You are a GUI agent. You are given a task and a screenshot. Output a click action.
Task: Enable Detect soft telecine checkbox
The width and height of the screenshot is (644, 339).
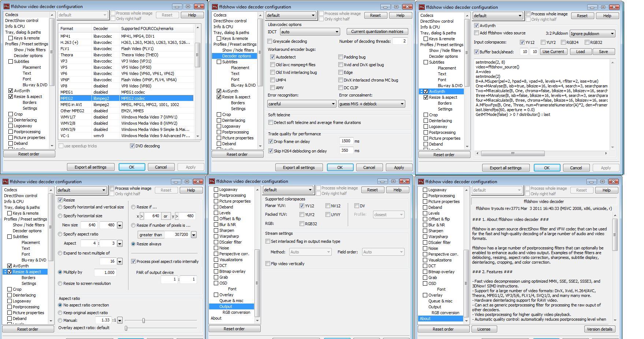271,123
